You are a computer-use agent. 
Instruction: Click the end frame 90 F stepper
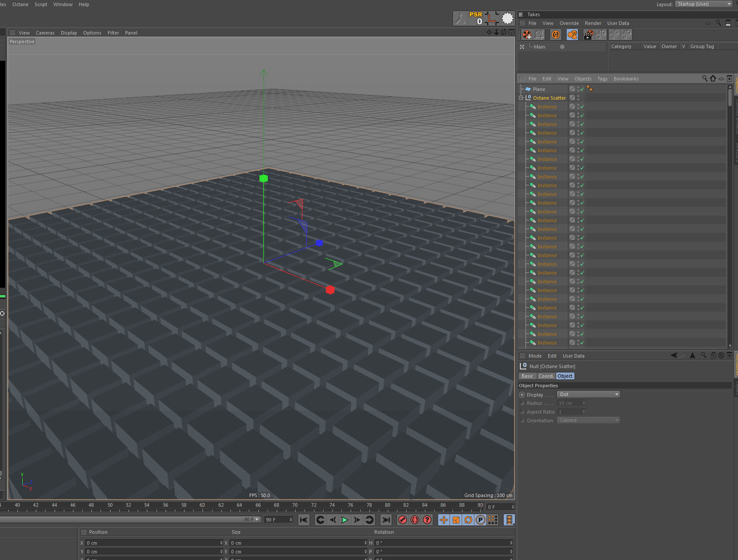coord(291,520)
